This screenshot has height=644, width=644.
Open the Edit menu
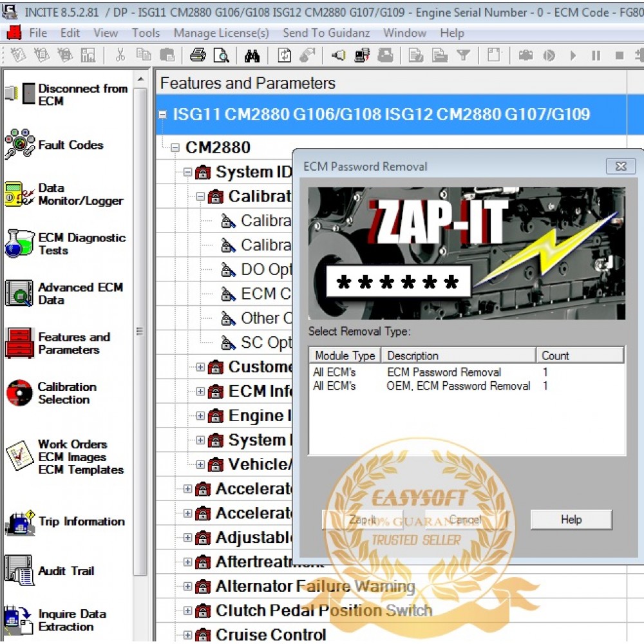click(70, 33)
